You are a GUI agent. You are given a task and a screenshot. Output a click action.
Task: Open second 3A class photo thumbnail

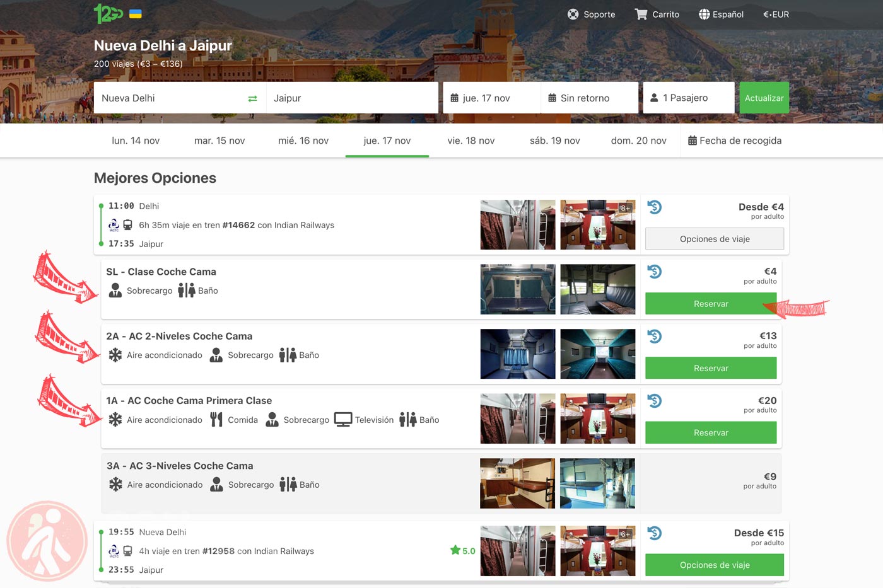pos(598,483)
